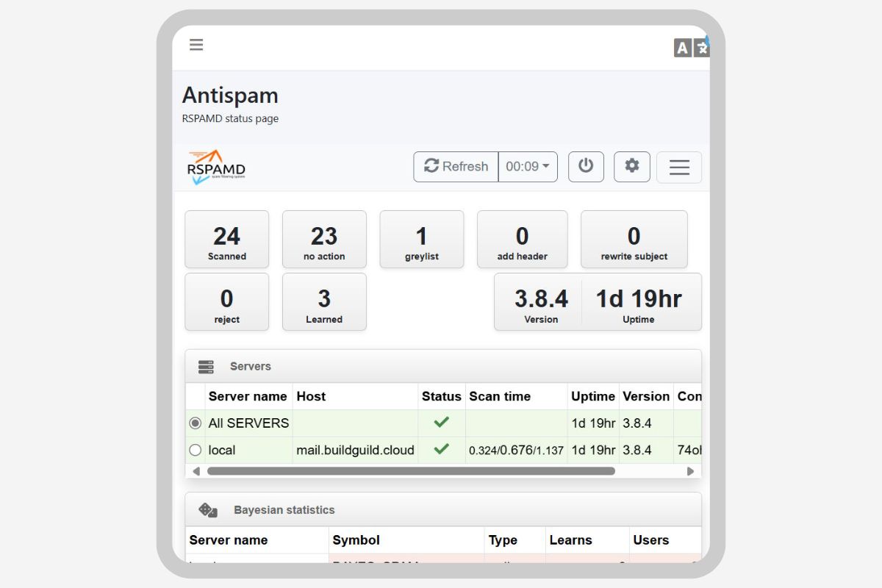Open the settings gear button
The image size is (882, 588).
pos(631,167)
